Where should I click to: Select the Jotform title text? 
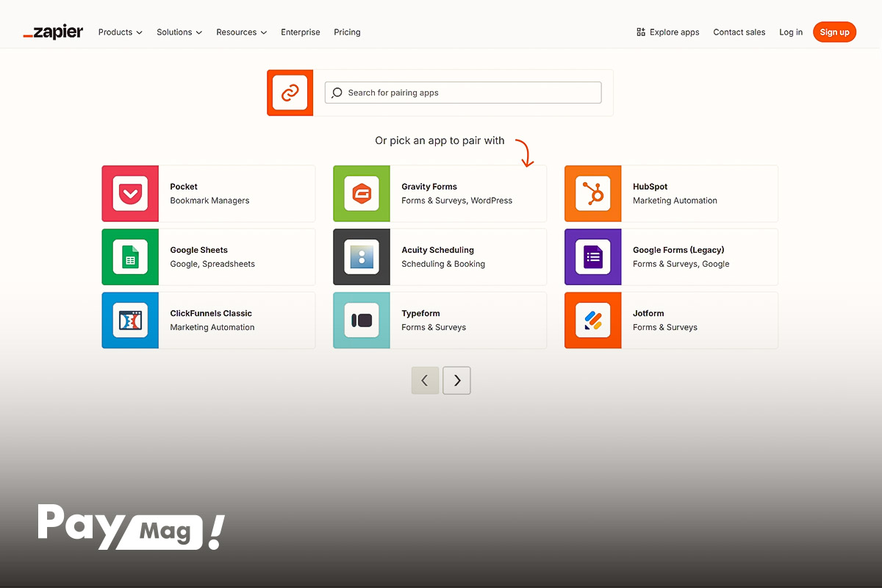[648, 313]
